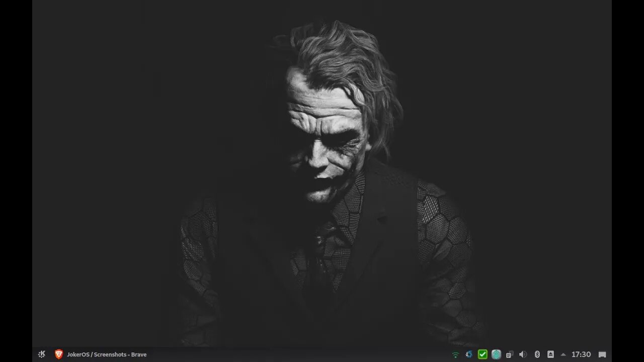Open the volume speaker tray icon
The image size is (644, 362).
(x=523, y=354)
